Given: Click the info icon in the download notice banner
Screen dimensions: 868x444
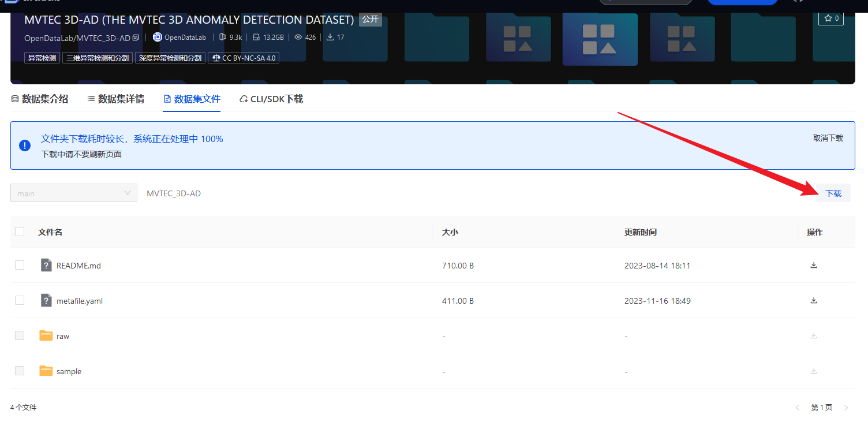Looking at the screenshot, I should (24, 145).
